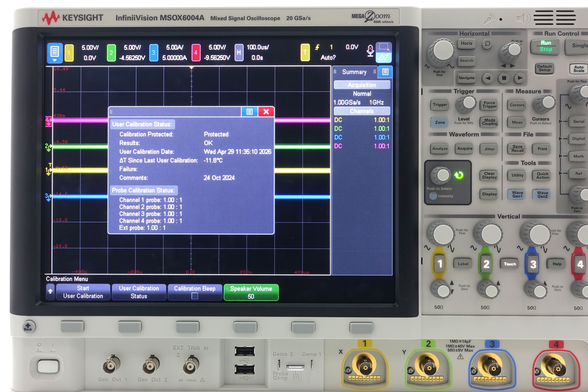Viewport: 588px width, 392px height.
Task: Select channel 1 yellow indicator on screen
Action: tap(69, 53)
